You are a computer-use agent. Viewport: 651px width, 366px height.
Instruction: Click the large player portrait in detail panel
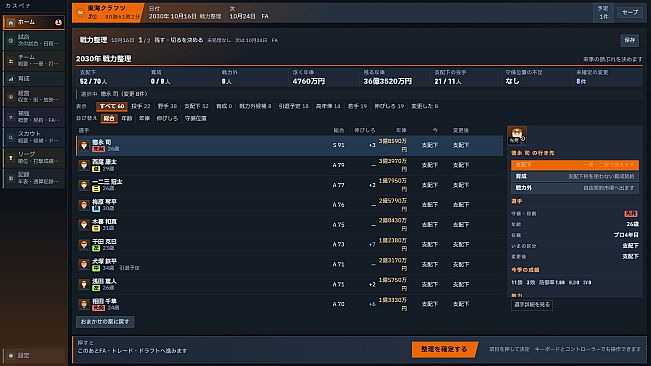click(517, 135)
